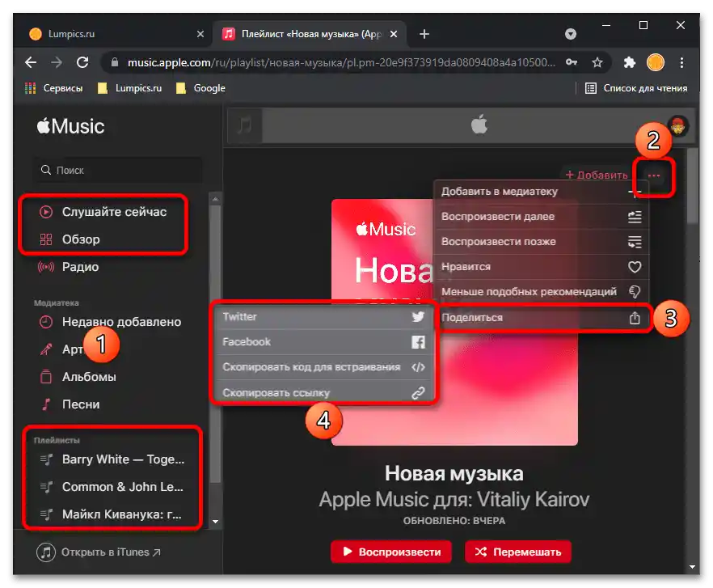The height and width of the screenshot is (588, 713).
Task: Open Обзор section in sidebar
Action: [x=70, y=239]
